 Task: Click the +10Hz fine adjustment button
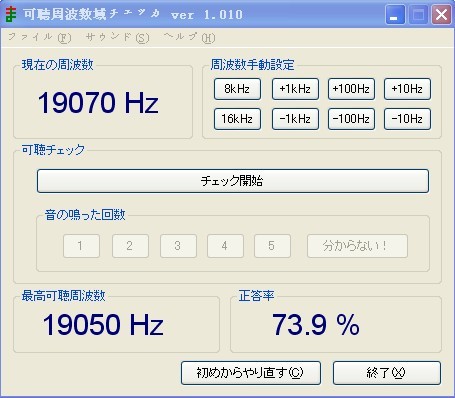click(x=407, y=89)
